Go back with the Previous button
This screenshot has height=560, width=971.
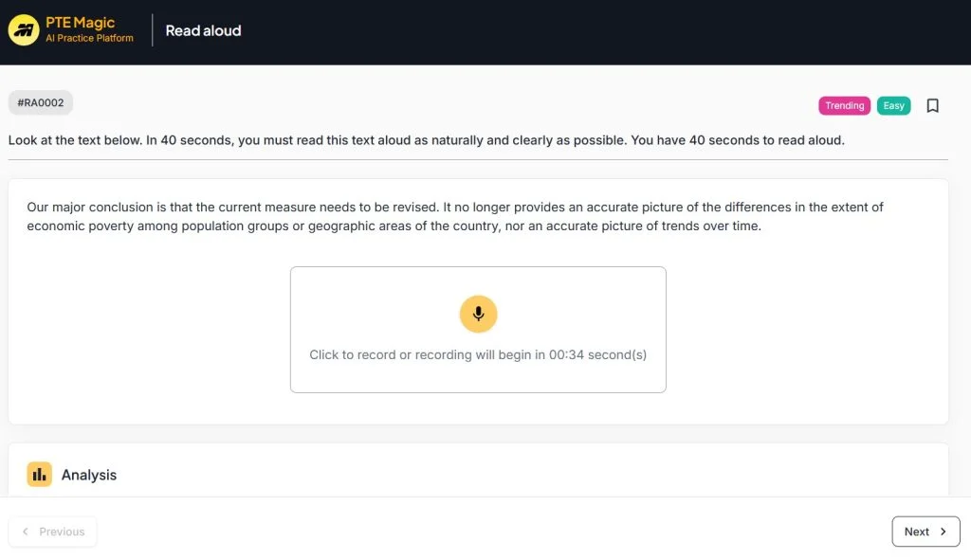point(53,532)
